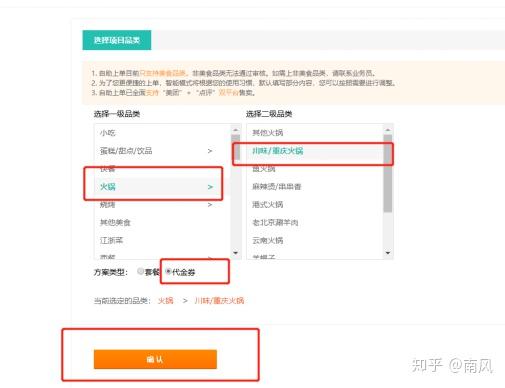This screenshot has height=388, width=505.
Task: Choose 云南火锅 subcategory
Action: pyautogui.click(x=315, y=240)
